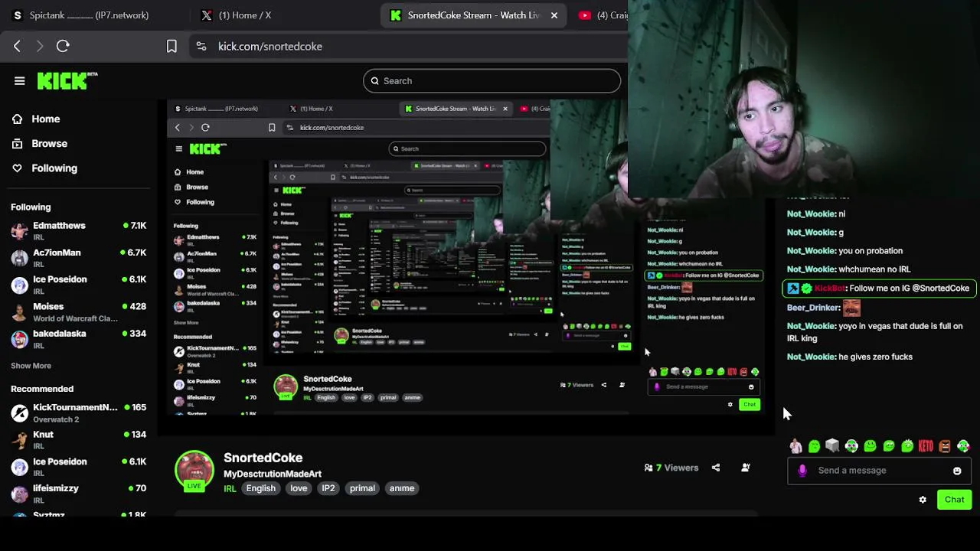Insert the gray cube emote
This screenshot has height=551, width=980.
coord(832,445)
